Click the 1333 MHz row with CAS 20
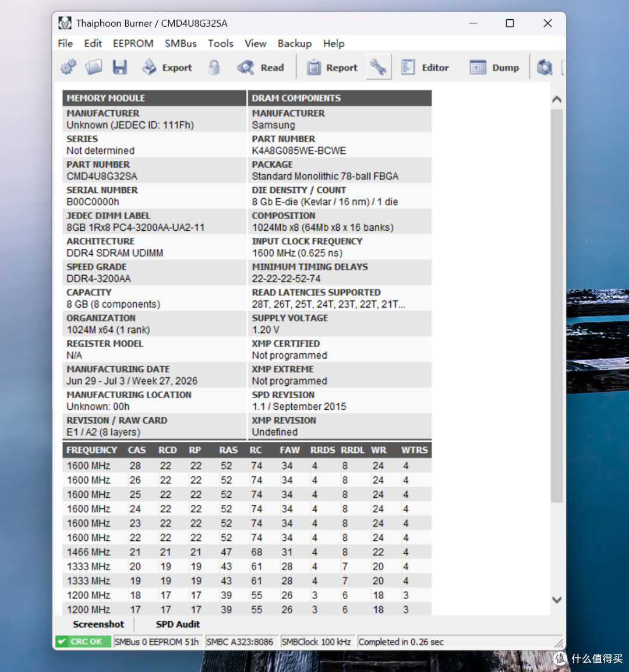Screen dimensions: 629x672 tap(247, 567)
